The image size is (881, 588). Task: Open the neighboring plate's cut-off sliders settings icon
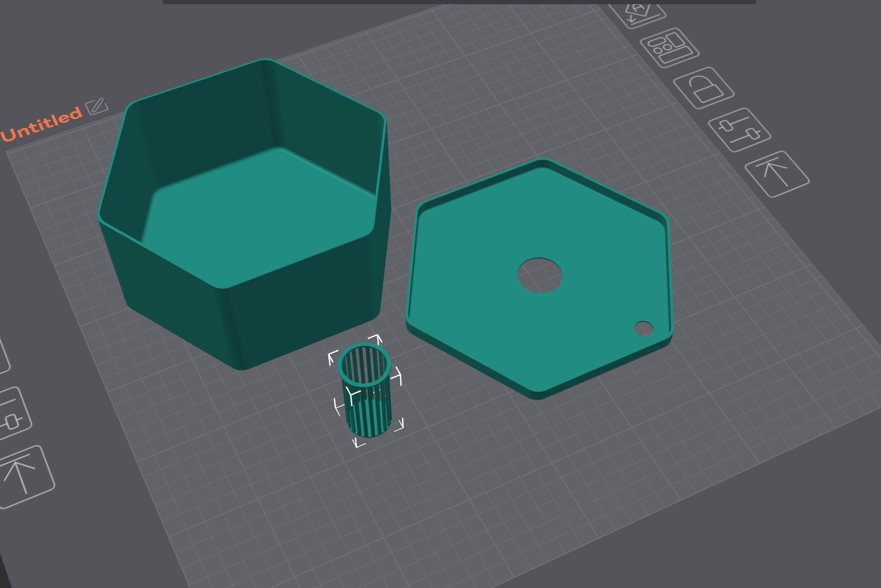click(11, 414)
